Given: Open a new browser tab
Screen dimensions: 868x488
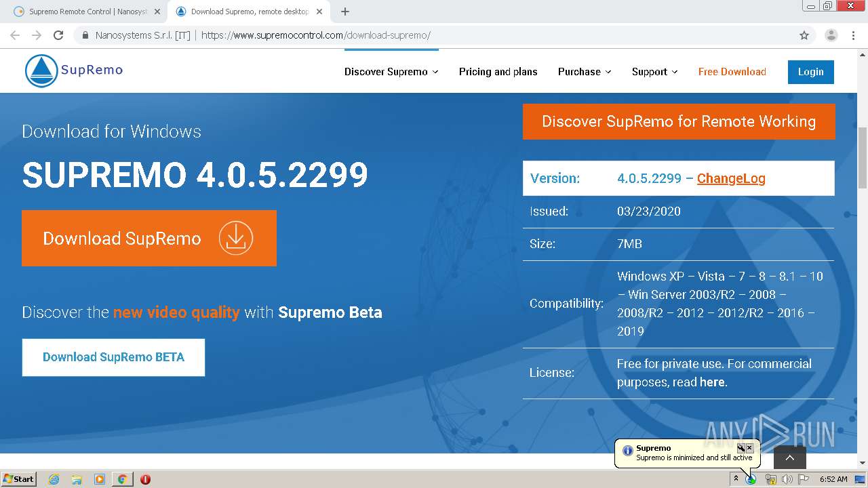Looking at the screenshot, I should 345,12.
